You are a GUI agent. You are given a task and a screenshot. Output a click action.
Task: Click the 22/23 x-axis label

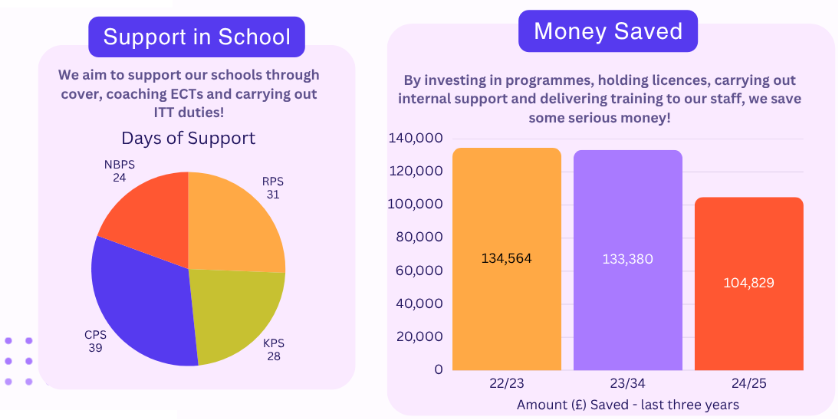point(506,385)
